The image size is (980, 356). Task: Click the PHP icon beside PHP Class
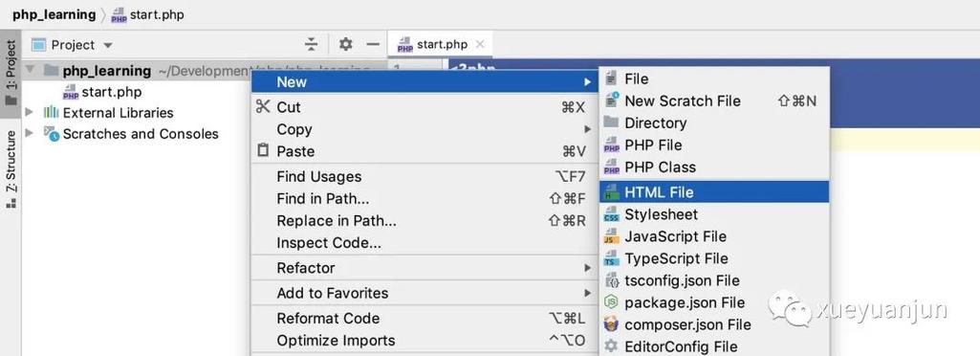[611, 167]
